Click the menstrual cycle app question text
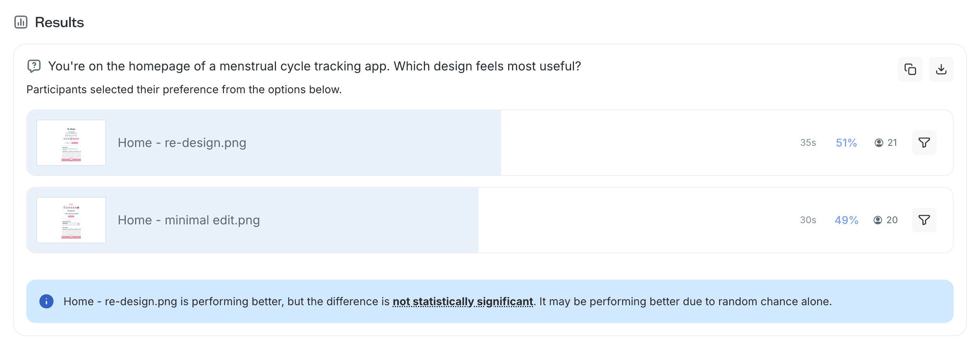980x352 pixels. click(314, 66)
